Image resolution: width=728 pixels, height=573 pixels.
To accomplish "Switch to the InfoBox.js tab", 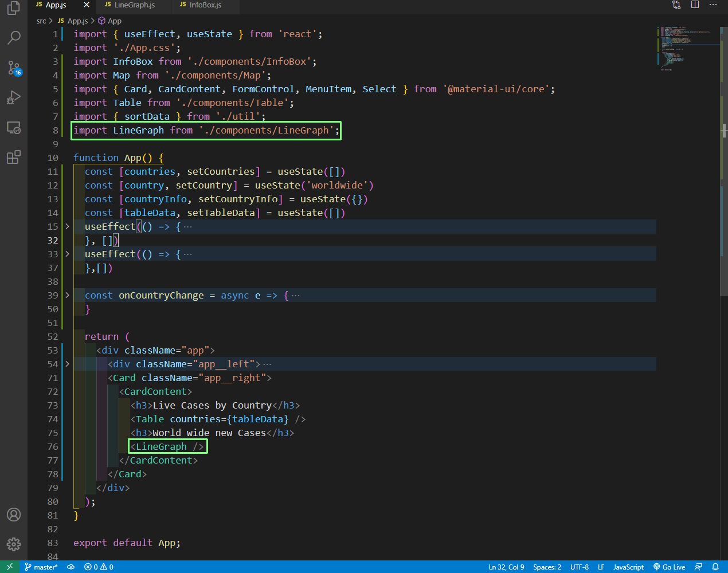I will (x=205, y=5).
